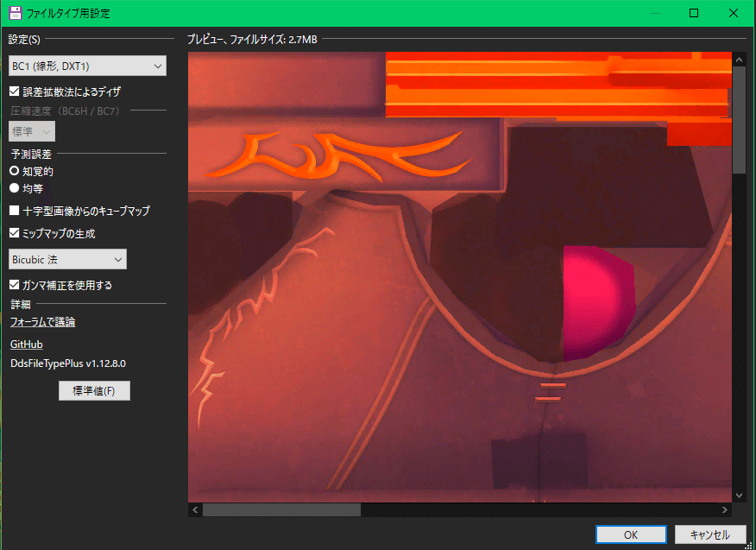This screenshot has width=756, height=550.
Task: Click the texture preview image
Action: pos(460,277)
